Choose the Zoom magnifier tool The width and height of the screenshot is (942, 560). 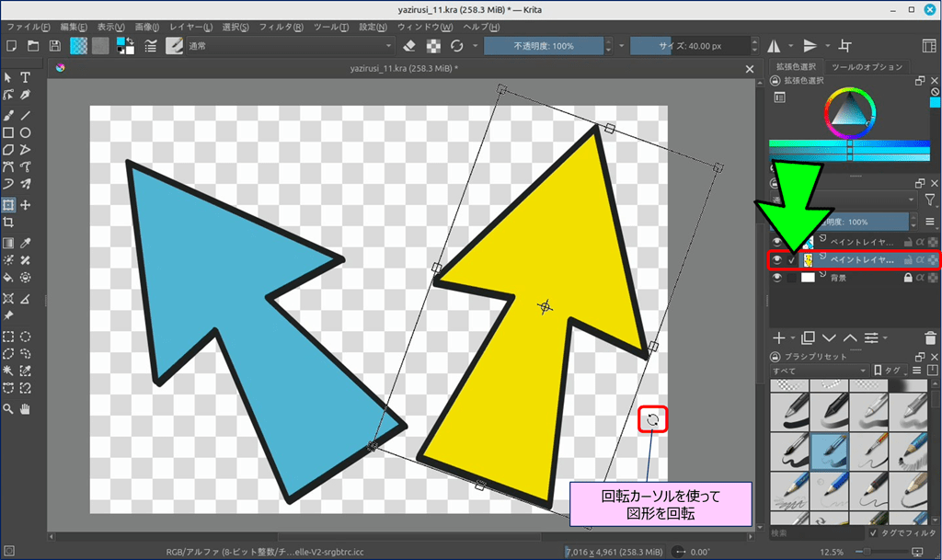coord(8,407)
